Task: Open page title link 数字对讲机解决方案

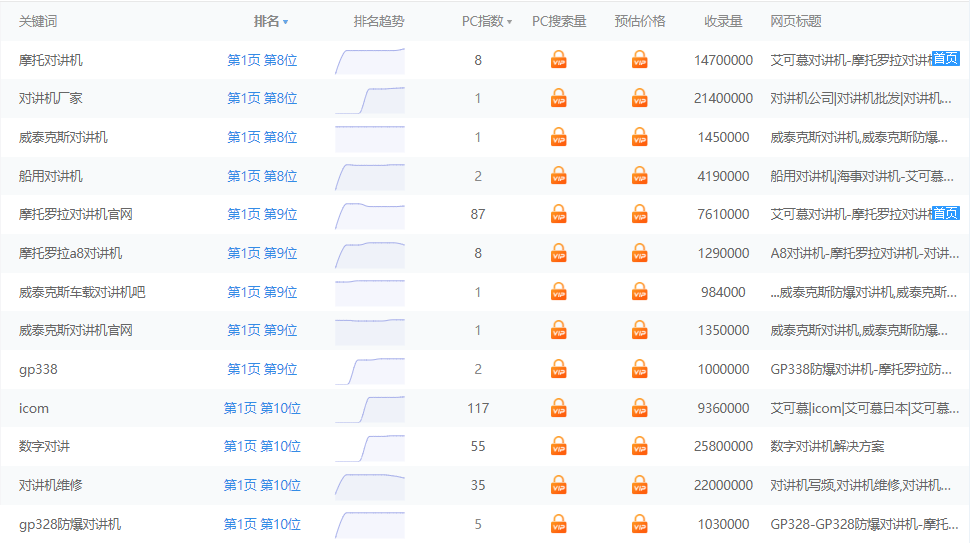Action: tap(827, 446)
